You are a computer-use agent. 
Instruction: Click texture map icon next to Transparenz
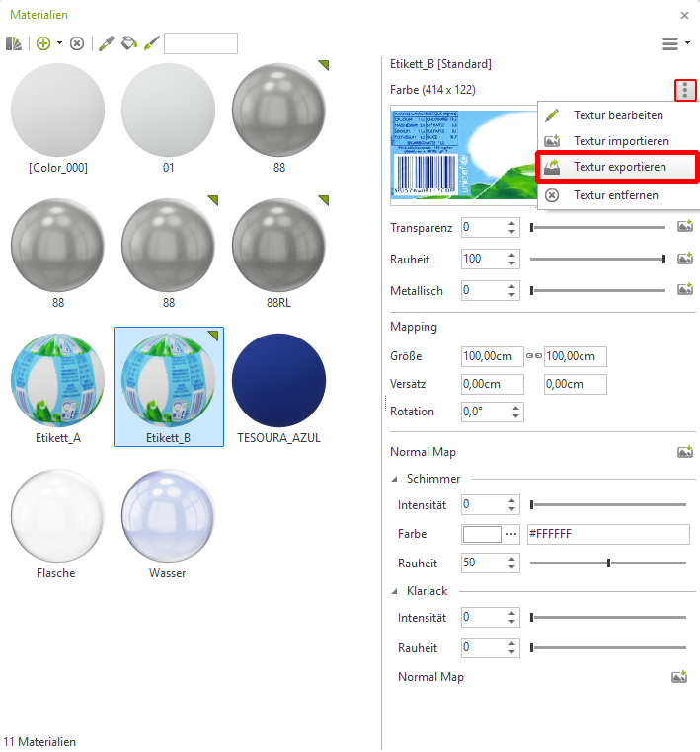684,228
